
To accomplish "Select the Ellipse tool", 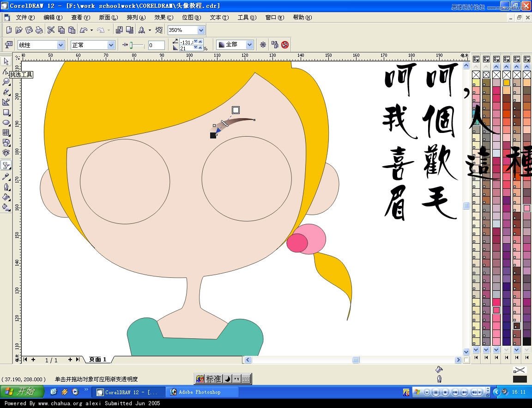I will coord(6,123).
